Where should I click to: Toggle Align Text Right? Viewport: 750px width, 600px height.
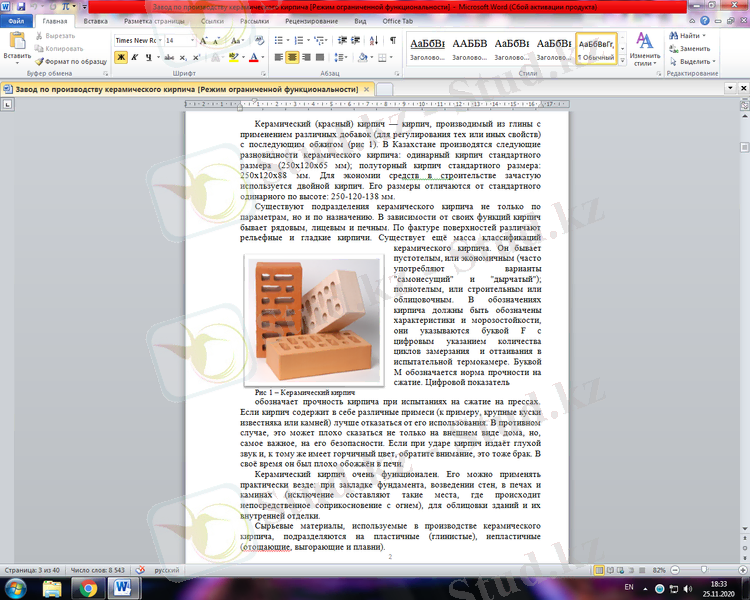point(306,57)
